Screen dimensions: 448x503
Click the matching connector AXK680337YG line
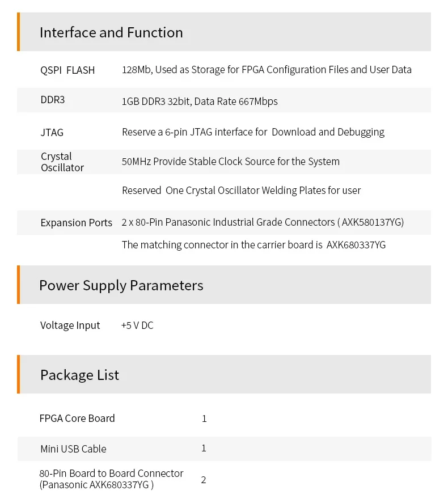[x=253, y=245]
